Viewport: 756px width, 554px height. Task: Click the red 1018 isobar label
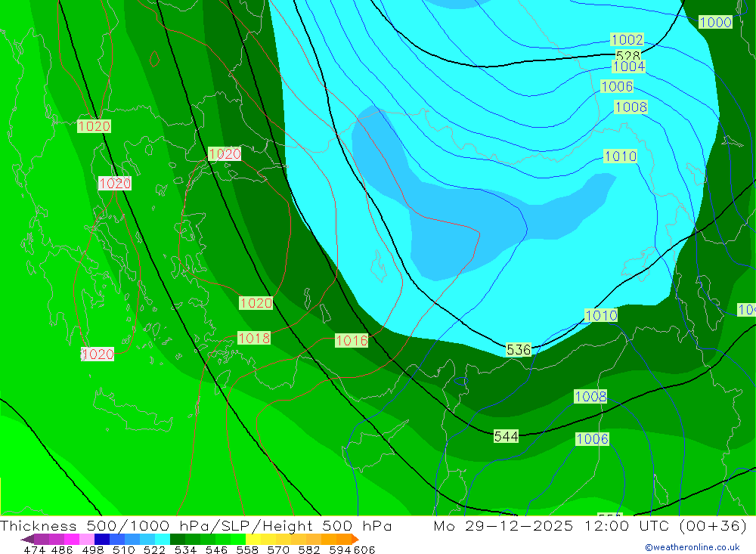(254, 339)
